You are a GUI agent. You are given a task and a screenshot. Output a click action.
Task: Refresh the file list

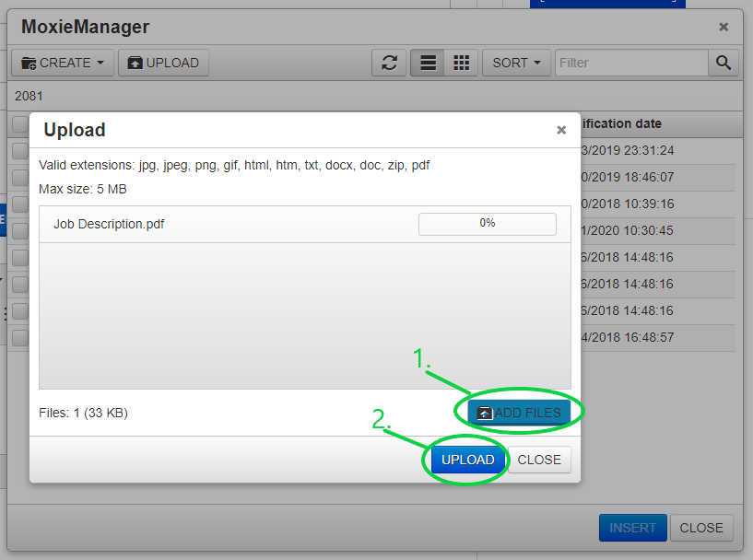point(389,63)
